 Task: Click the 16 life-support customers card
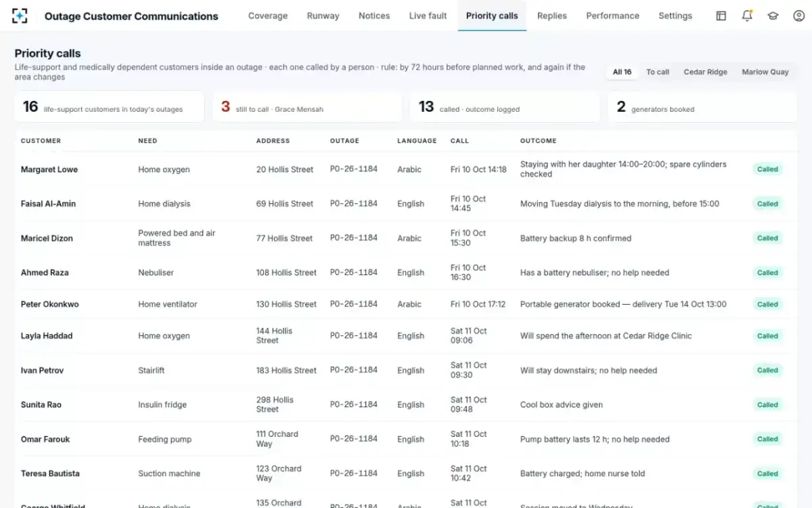[x=110, y=107]
